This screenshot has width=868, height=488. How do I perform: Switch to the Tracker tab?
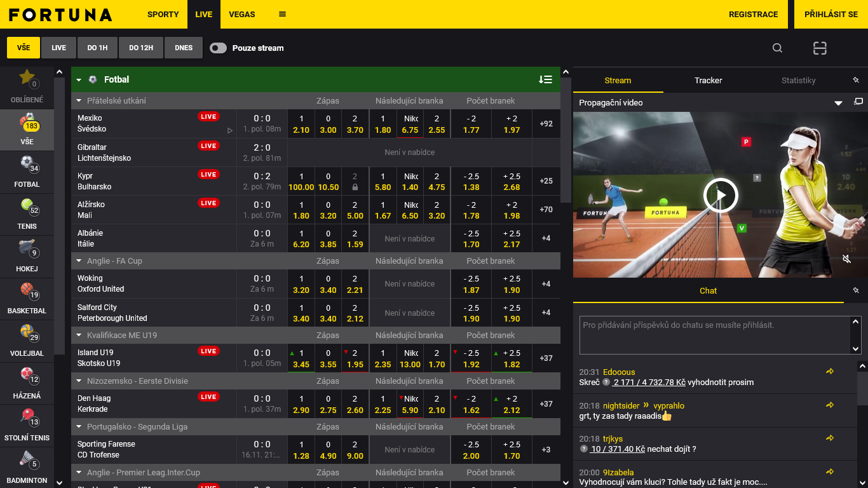[708, 80]
